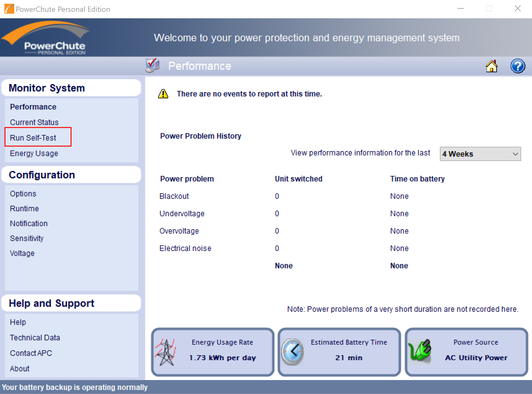Click the Performance header checkmark icon
The height and width of the screenshot is (394, 532).
click(152, 65)
